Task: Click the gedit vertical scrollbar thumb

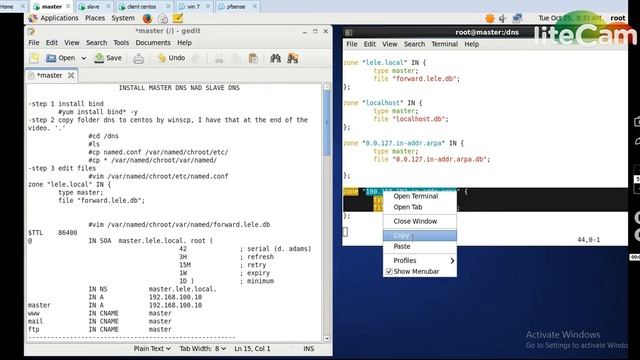Action: pos(327,122)
